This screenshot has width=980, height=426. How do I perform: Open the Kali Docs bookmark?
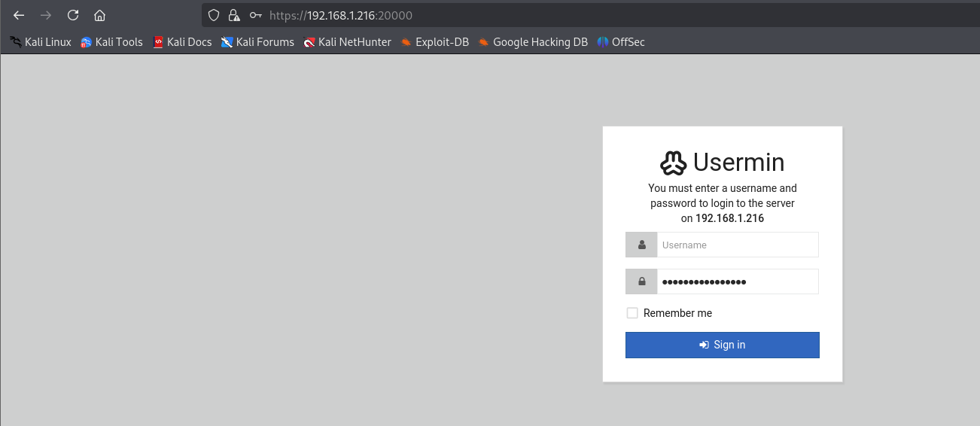tap(182, 42)
